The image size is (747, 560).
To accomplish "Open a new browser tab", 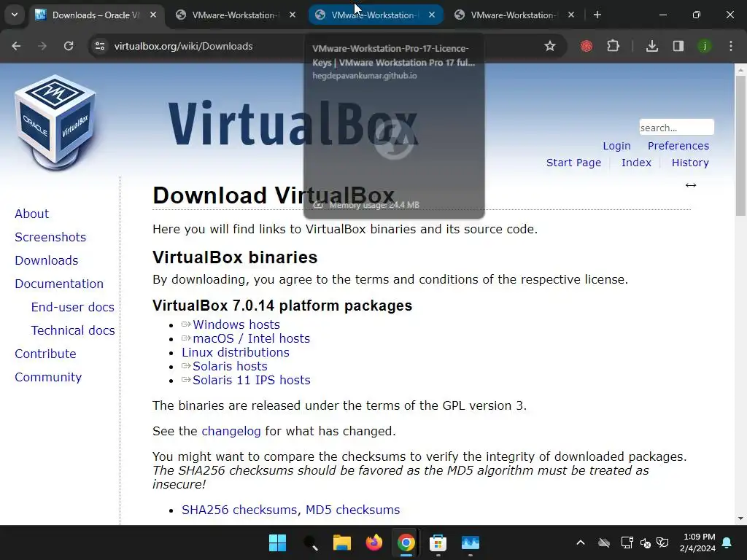I will click(x=597, y=15).
